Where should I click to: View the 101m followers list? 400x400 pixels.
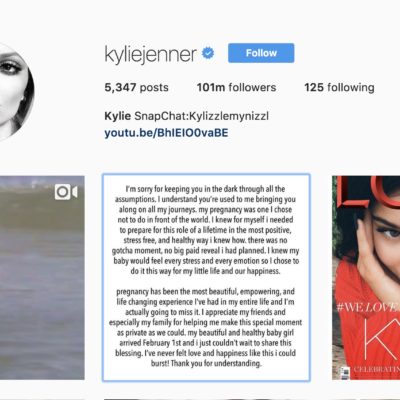(x=236, y=87)
